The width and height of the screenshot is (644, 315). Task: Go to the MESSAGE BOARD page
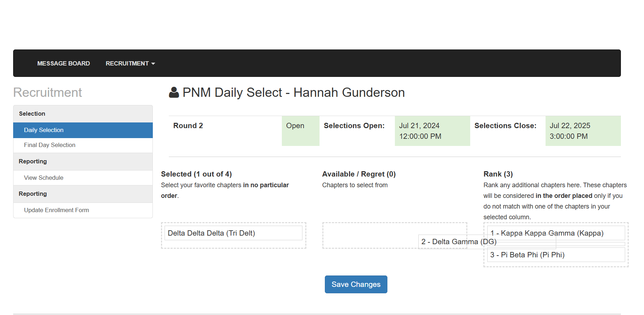point(64,63)
